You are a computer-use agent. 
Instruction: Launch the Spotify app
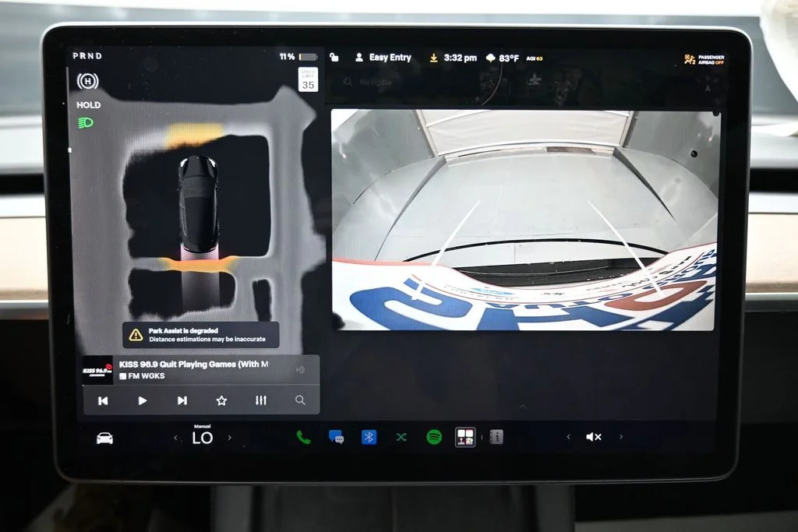click(434, 437)
